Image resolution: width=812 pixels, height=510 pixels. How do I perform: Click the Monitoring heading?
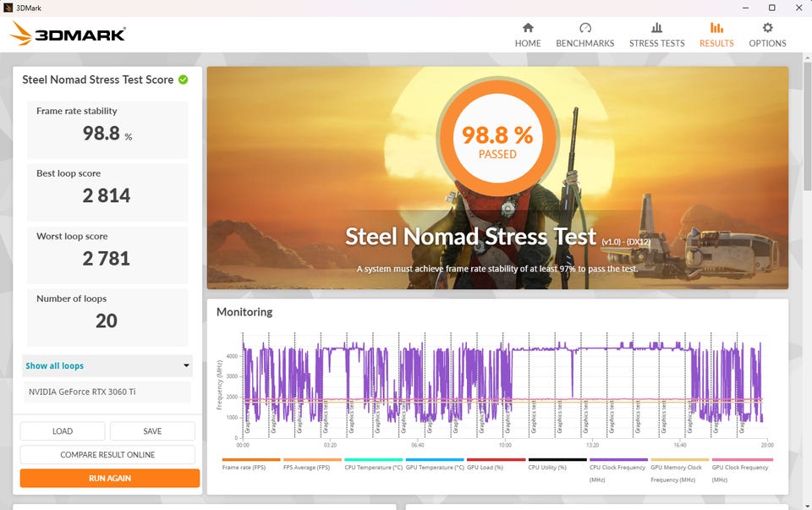pyautogui.click(x=244, y=312)
